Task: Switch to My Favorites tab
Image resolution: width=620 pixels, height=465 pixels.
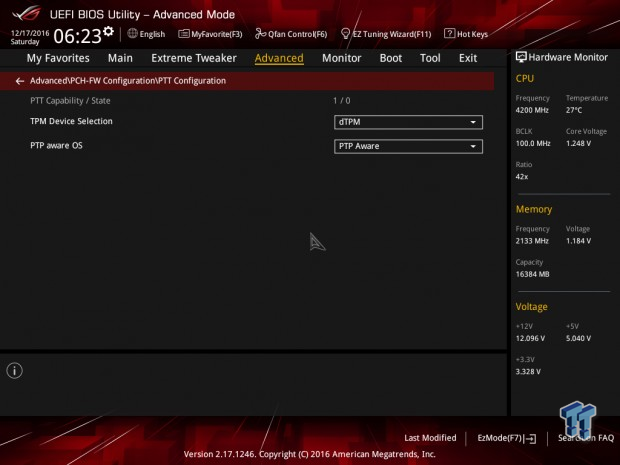Action: 58,58
